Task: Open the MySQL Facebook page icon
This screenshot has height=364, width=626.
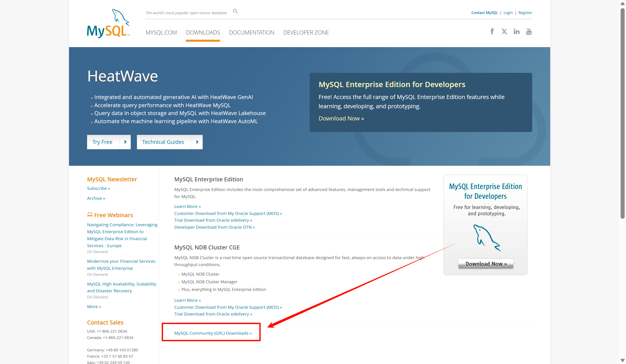Action: click(x=492, y=32)
